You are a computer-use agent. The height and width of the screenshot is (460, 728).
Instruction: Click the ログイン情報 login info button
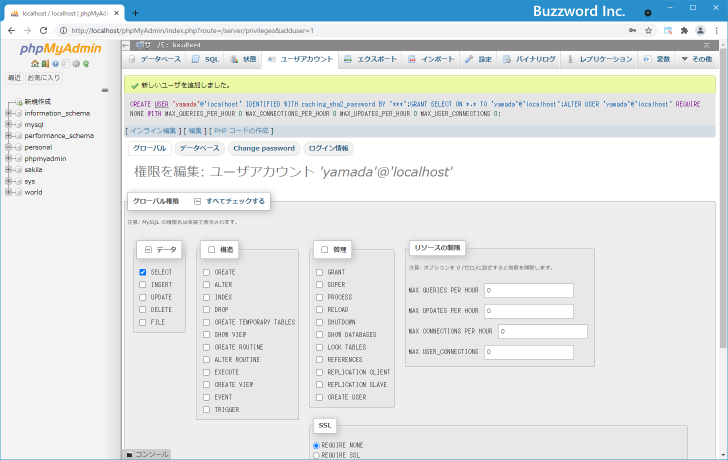tap(328, 149)
